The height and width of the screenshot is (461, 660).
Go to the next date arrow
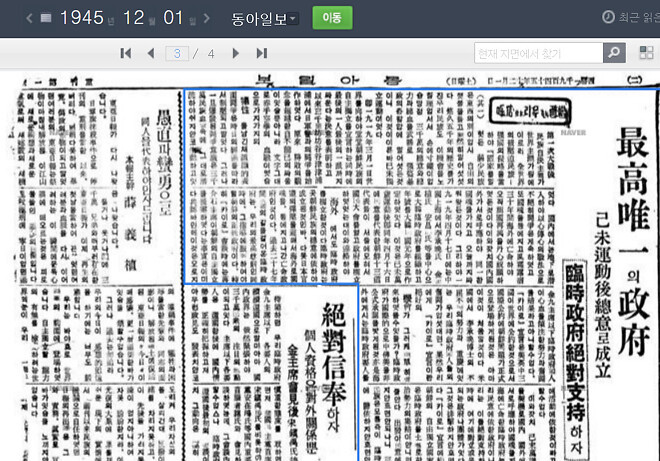point(207,18)
